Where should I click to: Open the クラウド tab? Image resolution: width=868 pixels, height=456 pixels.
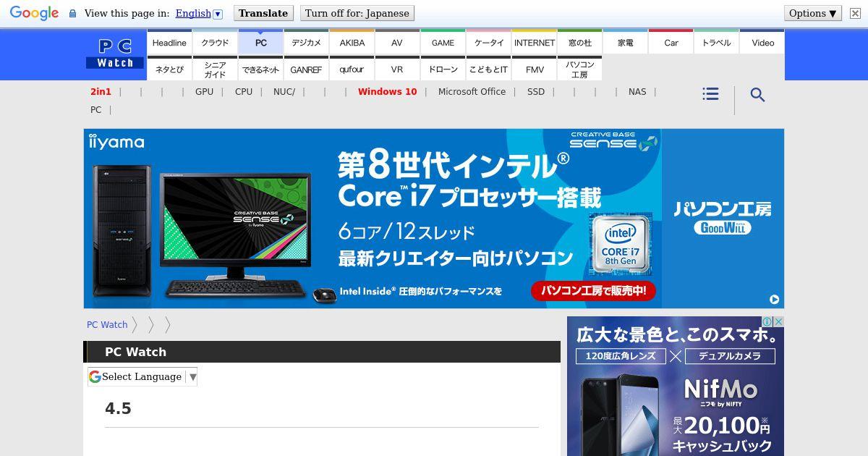click(215, 42)
